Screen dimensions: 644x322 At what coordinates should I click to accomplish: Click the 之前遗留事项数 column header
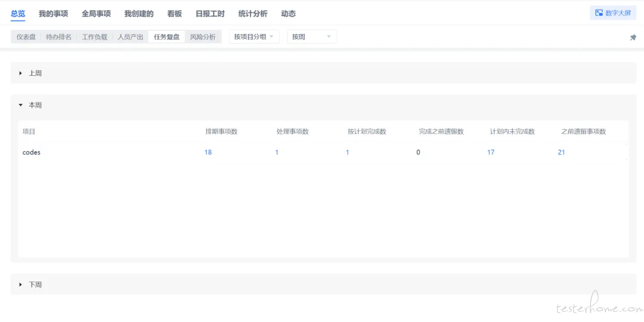tap(584, 132)
